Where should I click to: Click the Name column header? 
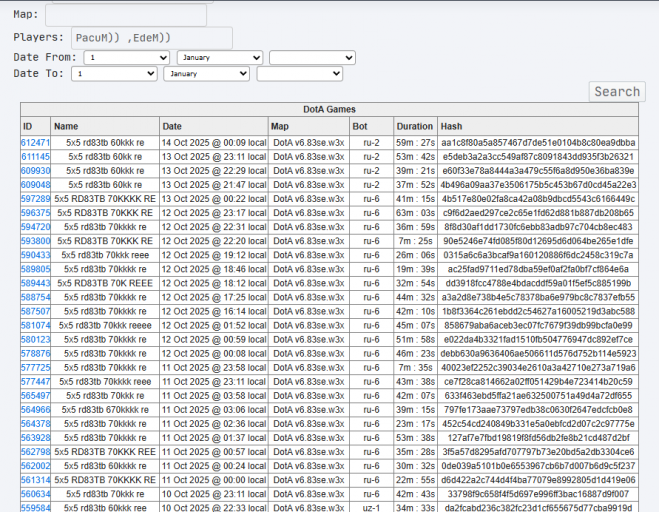tap(105, 126)
